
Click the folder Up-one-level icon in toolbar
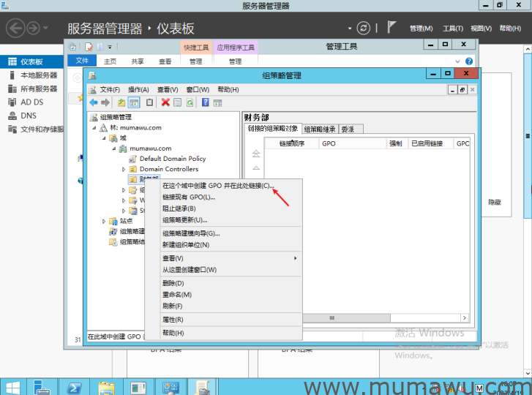pos(121,102)
